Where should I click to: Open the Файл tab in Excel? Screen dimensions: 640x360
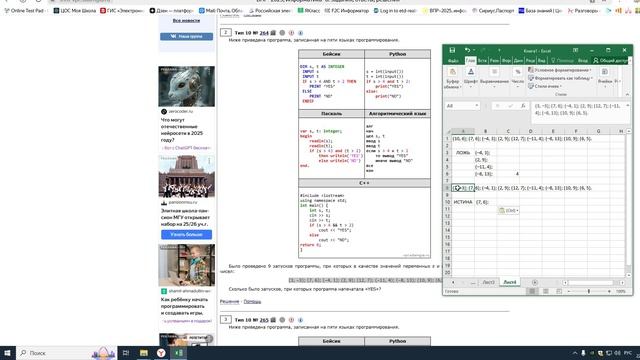click(x=453, y=60)
